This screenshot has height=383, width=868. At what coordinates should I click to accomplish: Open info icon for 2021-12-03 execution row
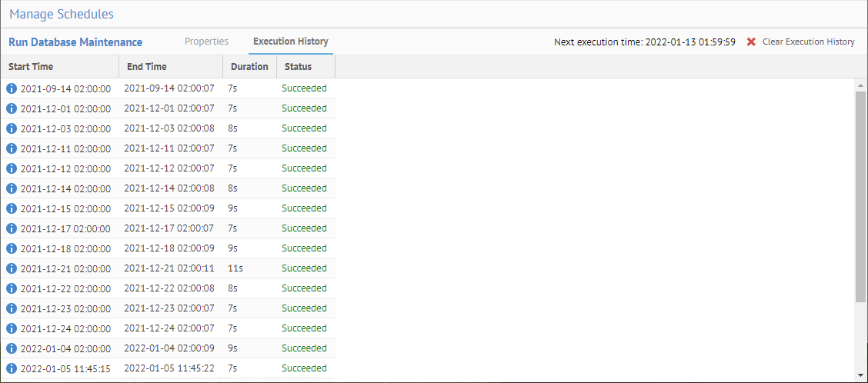tap(12, 128)
